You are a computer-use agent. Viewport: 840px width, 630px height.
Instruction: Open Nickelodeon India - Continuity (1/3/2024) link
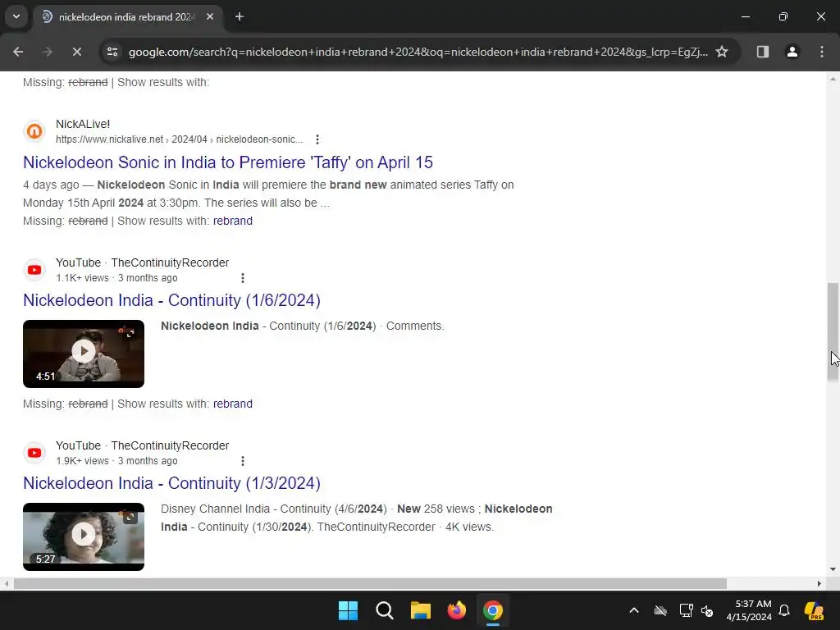click(x=171, y=482)
